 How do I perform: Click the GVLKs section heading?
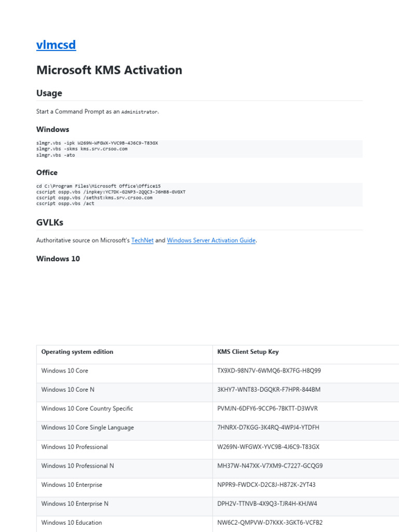(50, 222)
